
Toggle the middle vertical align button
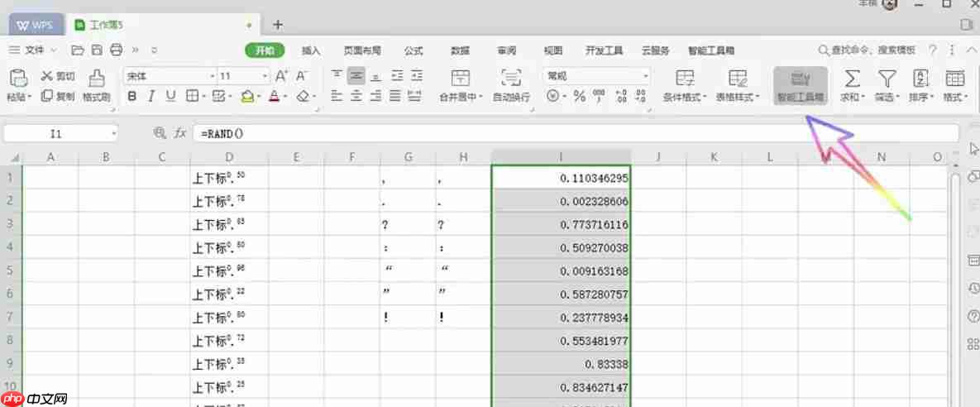[x=356, y=76]
